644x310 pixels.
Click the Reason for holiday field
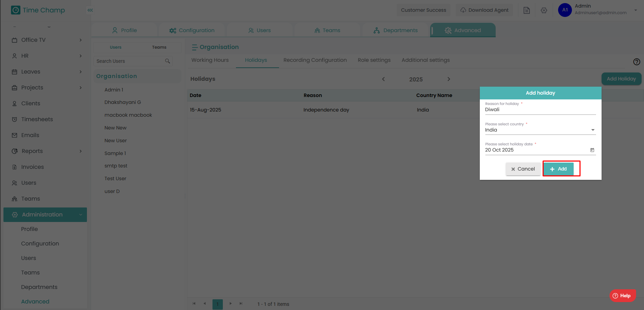tap(540, 110)
